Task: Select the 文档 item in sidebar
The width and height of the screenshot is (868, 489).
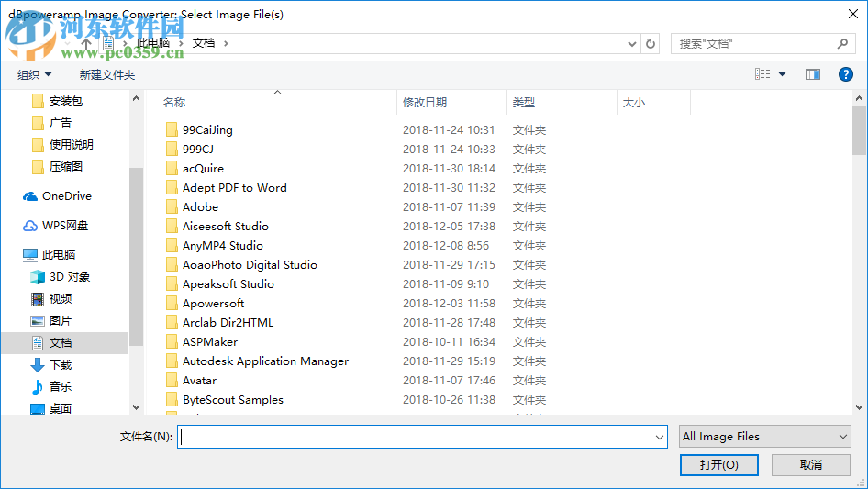Action: (65, 343)
